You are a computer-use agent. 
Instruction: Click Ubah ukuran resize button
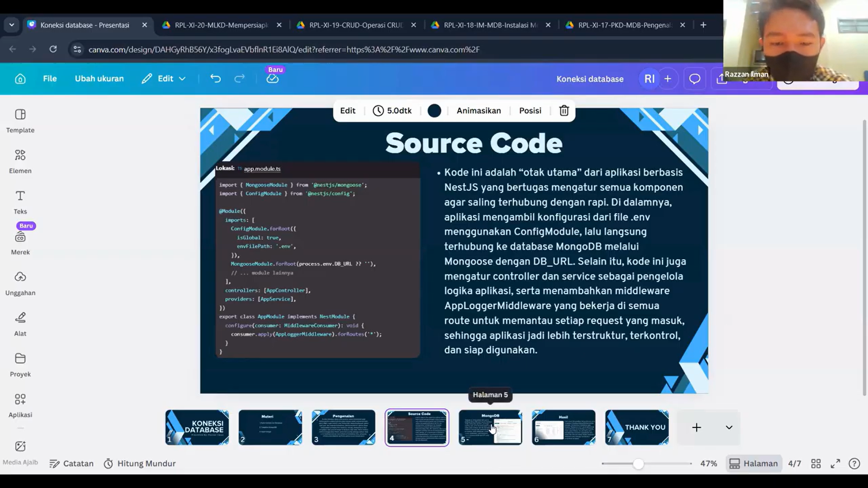(x=99, y=79)
